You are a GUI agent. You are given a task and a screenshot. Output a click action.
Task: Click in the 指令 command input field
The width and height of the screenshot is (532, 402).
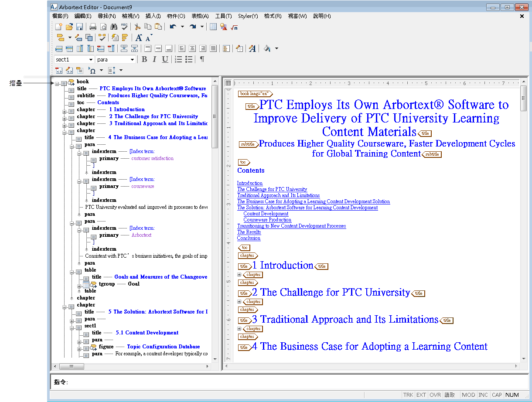click(299, 382)
